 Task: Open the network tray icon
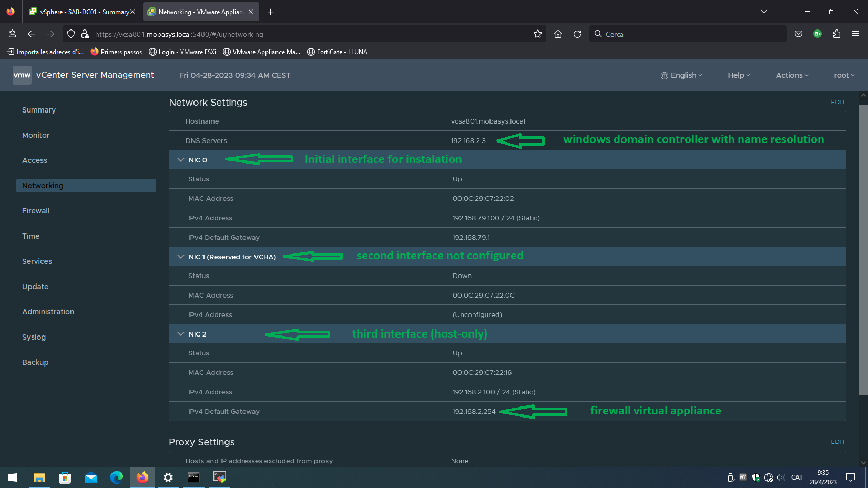(x=769, y=477)
